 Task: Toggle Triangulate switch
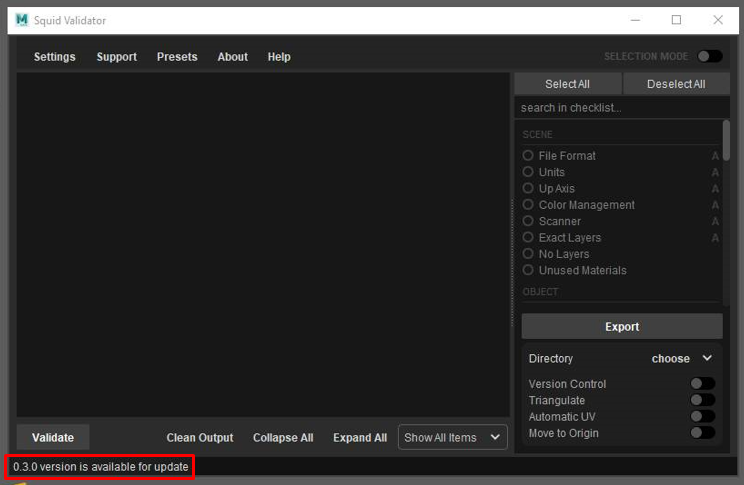[703, 400]
